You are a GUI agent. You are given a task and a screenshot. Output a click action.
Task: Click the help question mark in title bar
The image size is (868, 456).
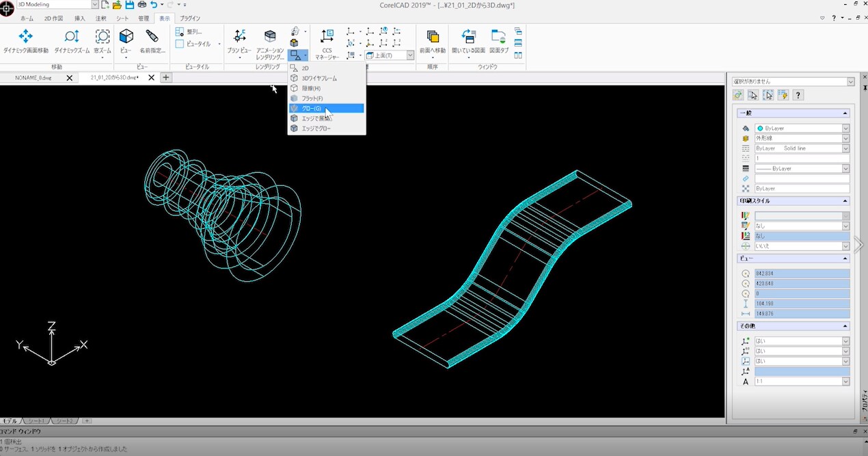834,18
